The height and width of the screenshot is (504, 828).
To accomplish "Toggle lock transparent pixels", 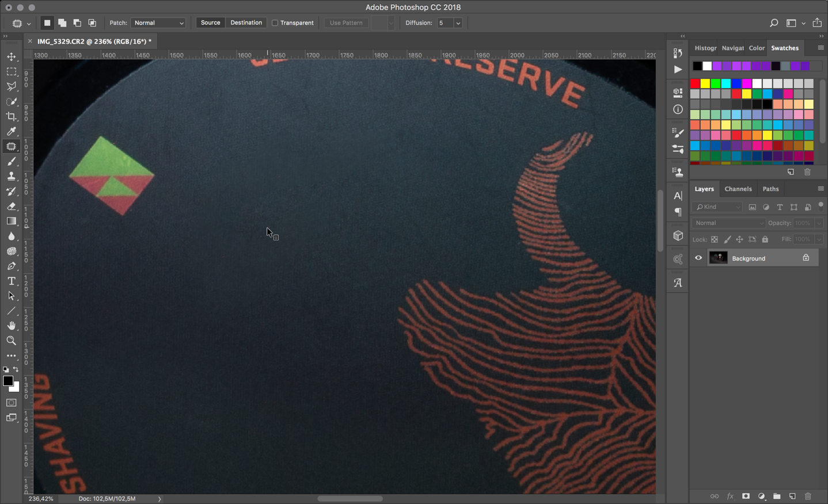I will (x=715, y=239).
